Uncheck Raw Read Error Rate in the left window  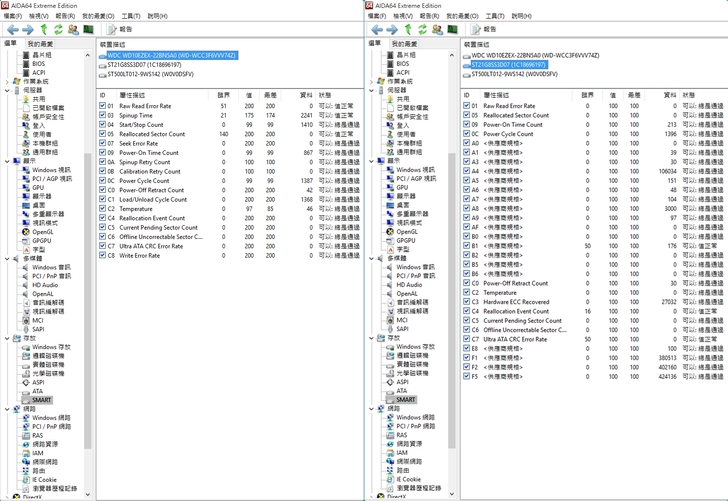[x=103, y=106]
